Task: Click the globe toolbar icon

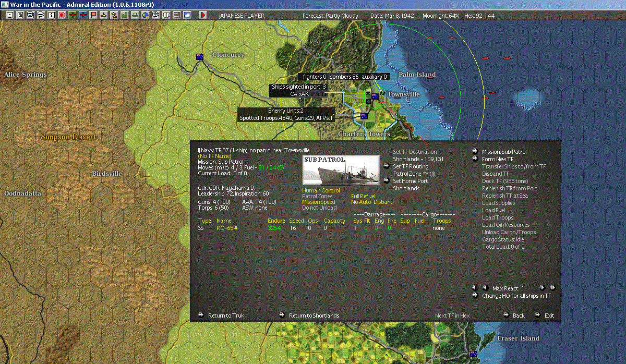Action: 145,15
